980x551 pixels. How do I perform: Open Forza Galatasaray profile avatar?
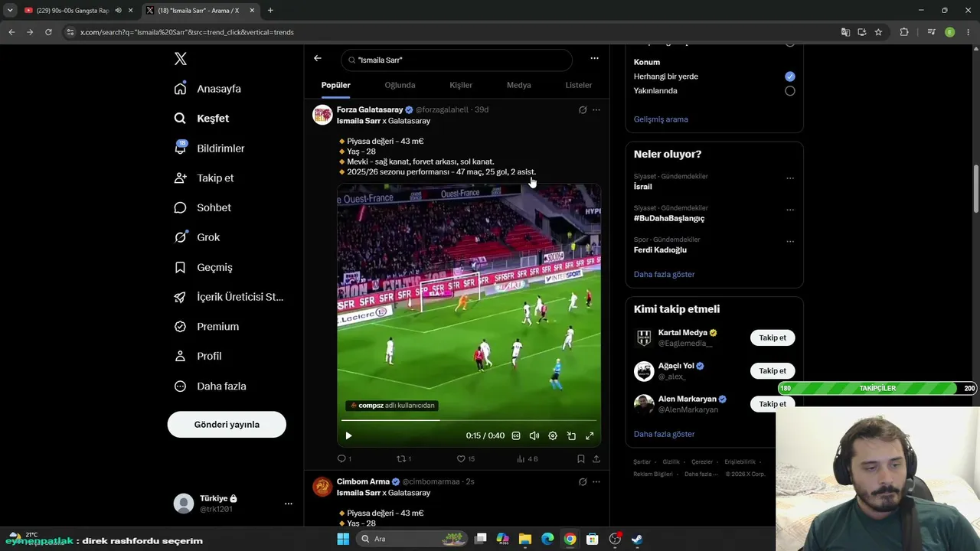pyautogui.click(x=322, y=115)
